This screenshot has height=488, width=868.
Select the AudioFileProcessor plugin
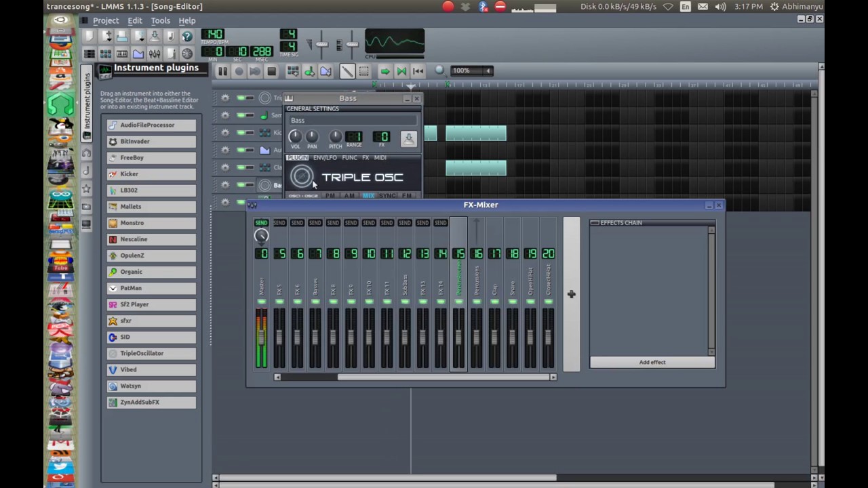(151, 125)
